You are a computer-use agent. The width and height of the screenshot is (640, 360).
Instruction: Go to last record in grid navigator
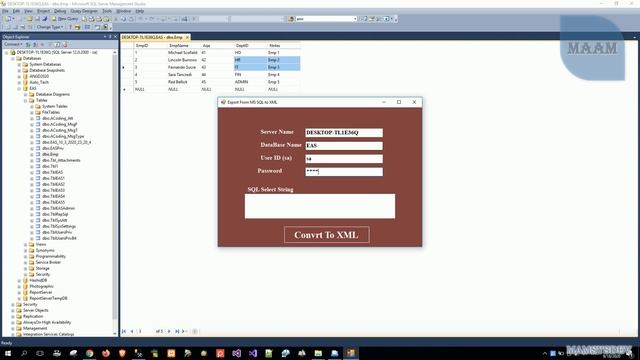click(x=177, y=331)
